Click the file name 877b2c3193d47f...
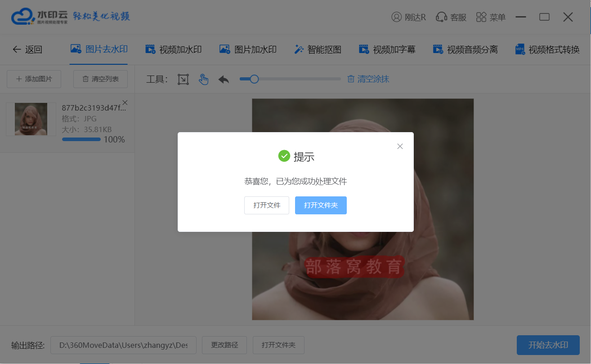Screen dimensions: 591x364 (x=94, y=108)
